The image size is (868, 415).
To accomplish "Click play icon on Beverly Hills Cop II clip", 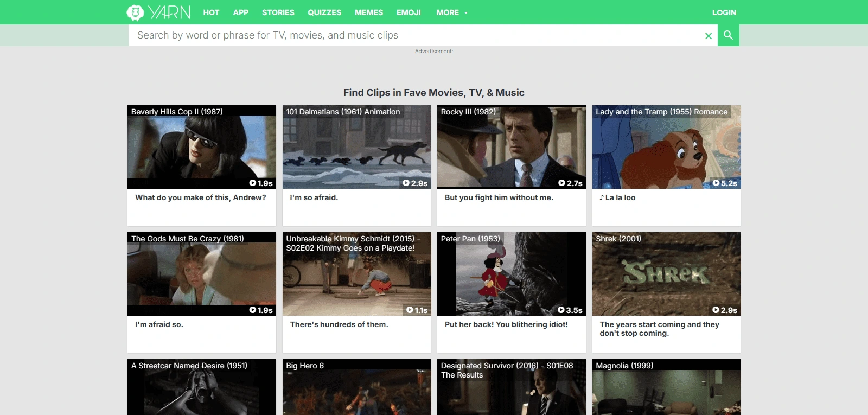I will coord(253,183).
